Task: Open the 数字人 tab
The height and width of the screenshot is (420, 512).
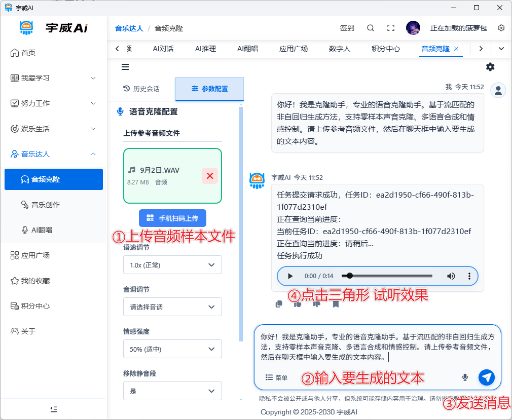Action: [x=340, y=49]
